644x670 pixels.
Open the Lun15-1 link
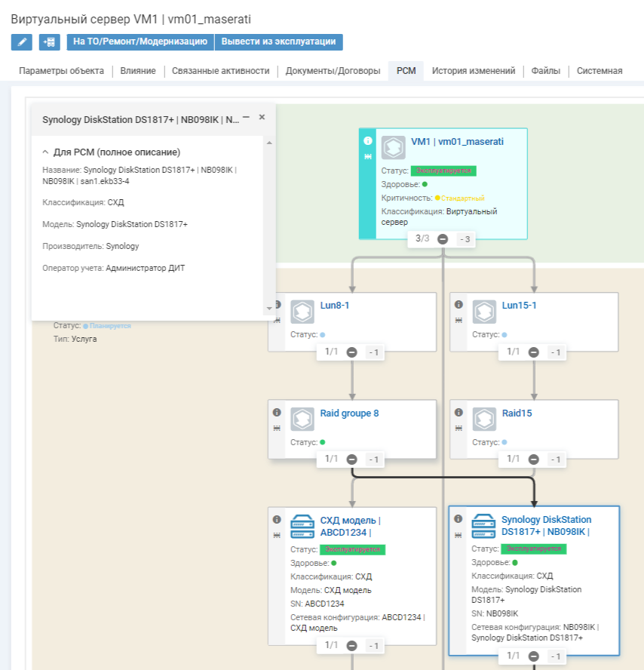tap(520, 306)
